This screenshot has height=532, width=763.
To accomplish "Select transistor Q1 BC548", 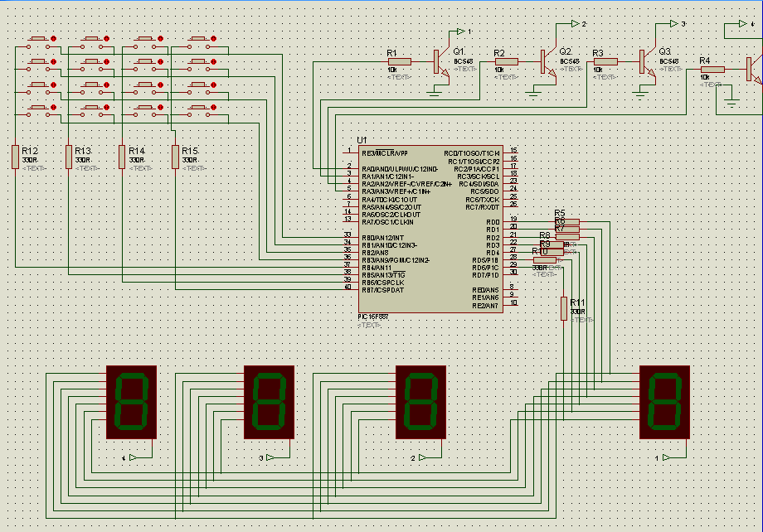I will coord(439,62).
